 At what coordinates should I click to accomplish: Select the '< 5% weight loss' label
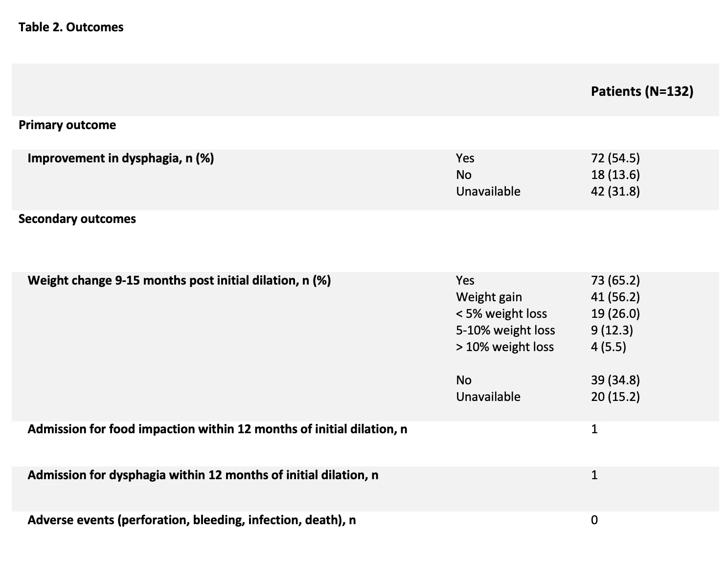click(501, 314)
